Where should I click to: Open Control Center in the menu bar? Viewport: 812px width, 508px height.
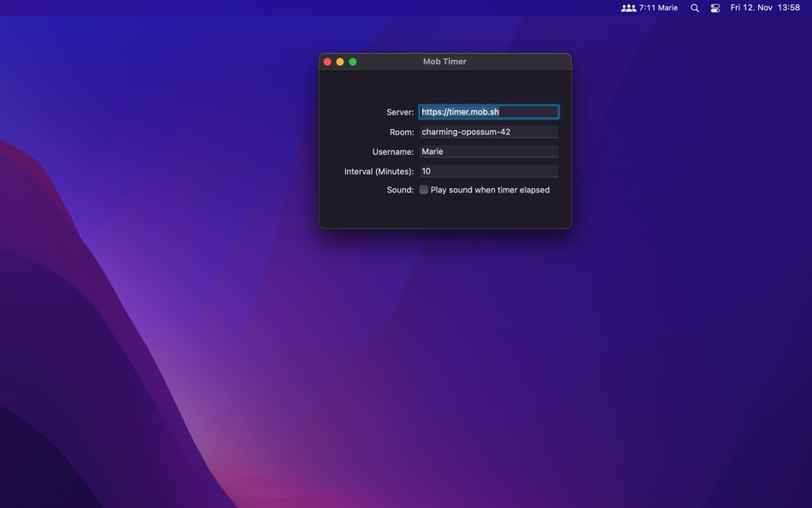(x=715, y=8)
